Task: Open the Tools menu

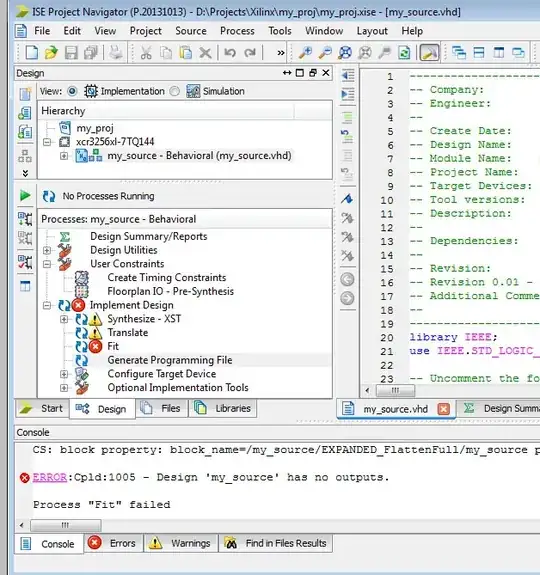Action: click(280, 31)
